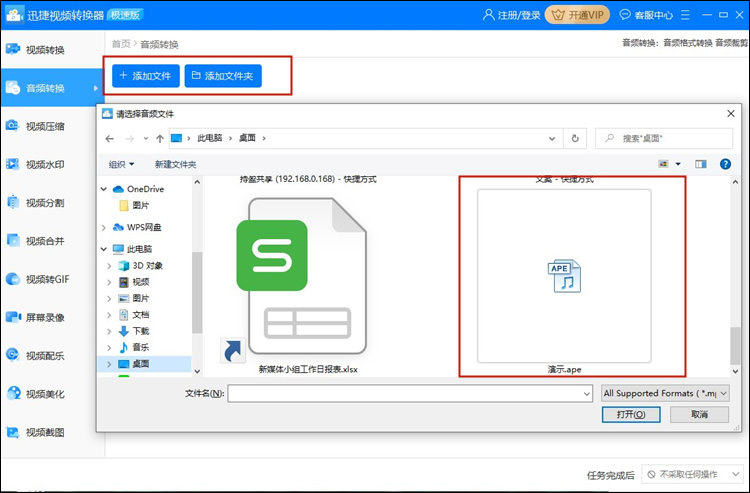The height and width of the screenshot is (493, 750).
Task: Click the file list vertical scrollbar thumb
Action: [x=735, y=346]
